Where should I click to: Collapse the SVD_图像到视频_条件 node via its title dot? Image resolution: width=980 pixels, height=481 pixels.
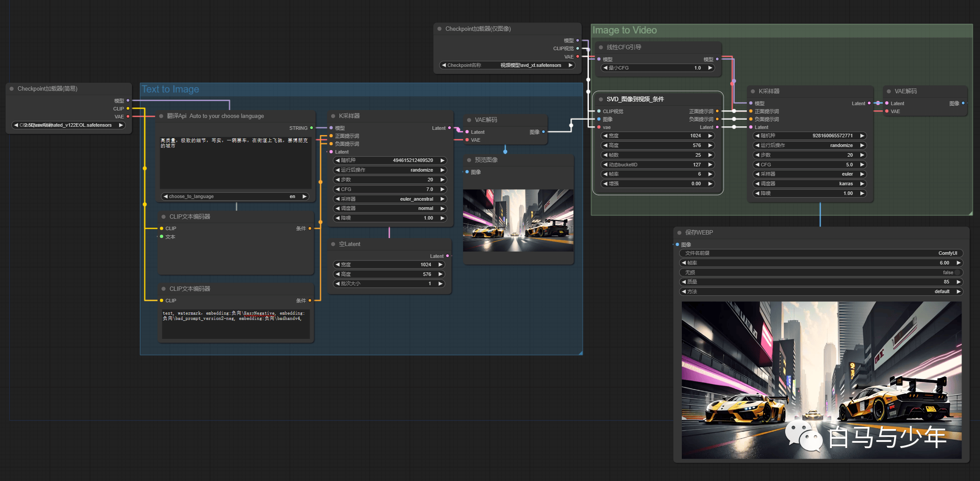[x=601, y=99]
